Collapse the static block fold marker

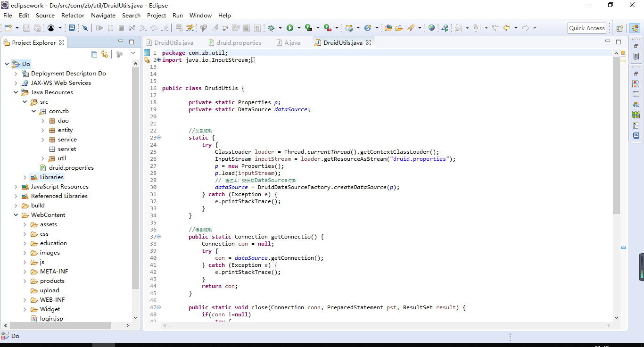coord(159,138)
